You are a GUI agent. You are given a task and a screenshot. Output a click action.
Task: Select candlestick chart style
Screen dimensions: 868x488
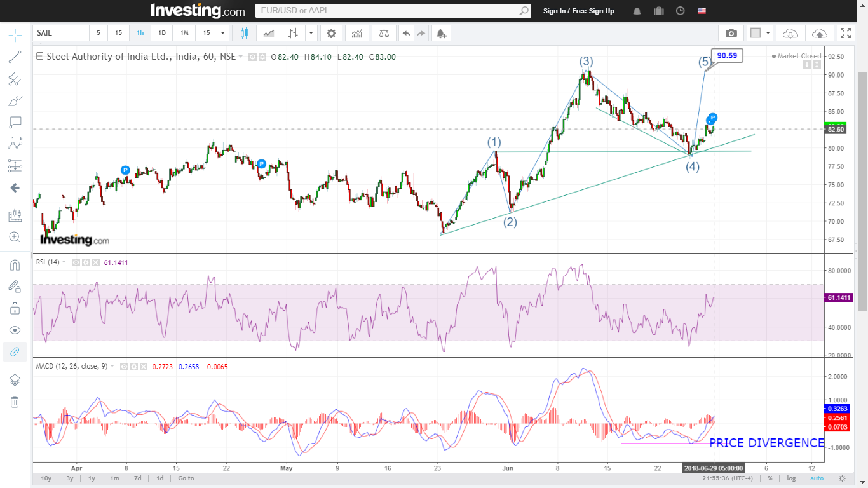point(244,33)
